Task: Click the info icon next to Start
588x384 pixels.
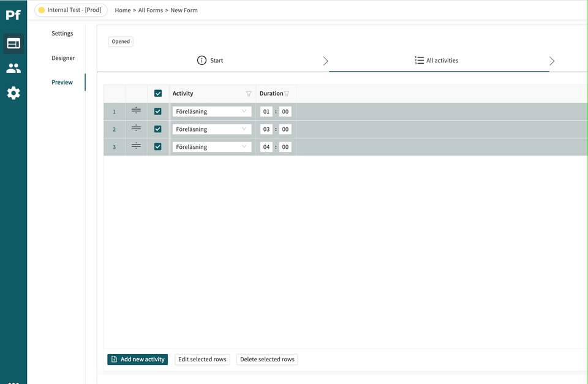Action: [x=202, y=61]
